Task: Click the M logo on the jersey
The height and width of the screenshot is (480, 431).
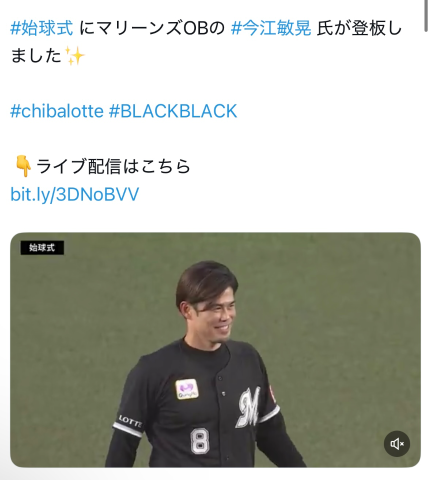Action: pyautogui.click(x=248, y=406)
